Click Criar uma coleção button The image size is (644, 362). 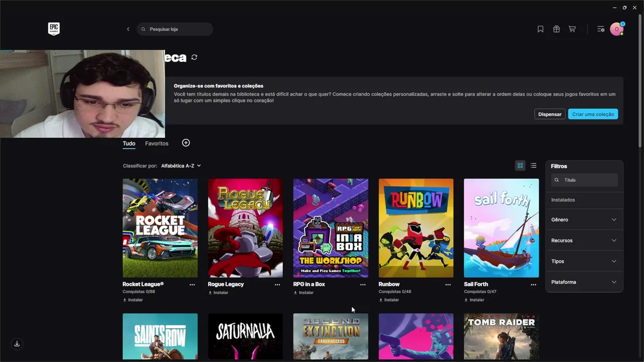[593, 114]
